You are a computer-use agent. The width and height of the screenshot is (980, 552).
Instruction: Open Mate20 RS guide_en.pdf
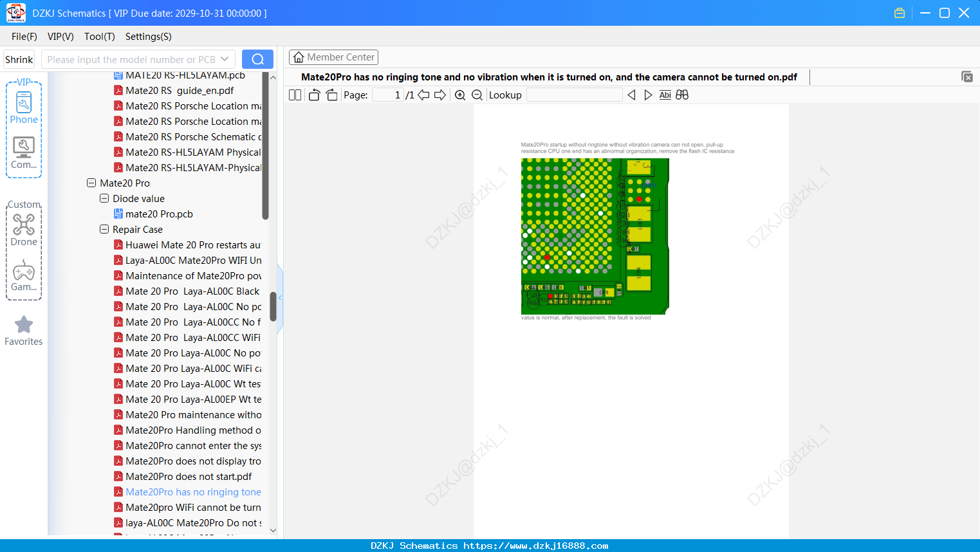(180, 90)
